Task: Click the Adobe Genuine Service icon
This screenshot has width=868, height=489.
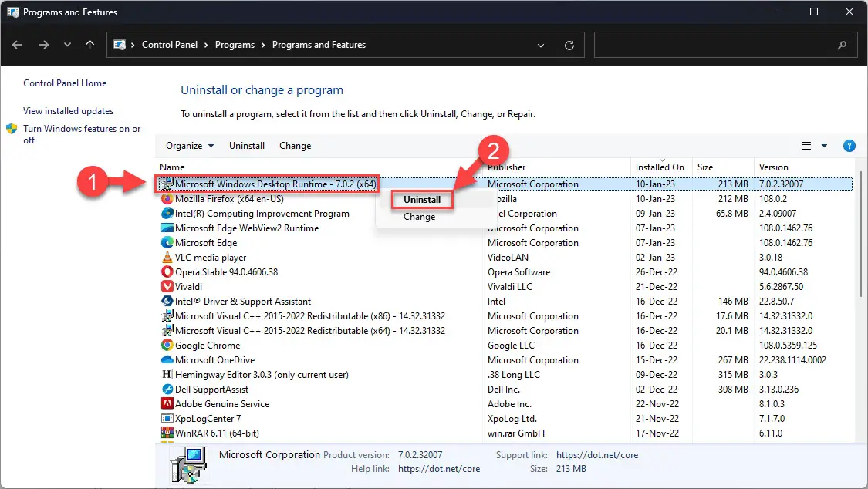Action: pyautogui.click(x=167, y=404)
